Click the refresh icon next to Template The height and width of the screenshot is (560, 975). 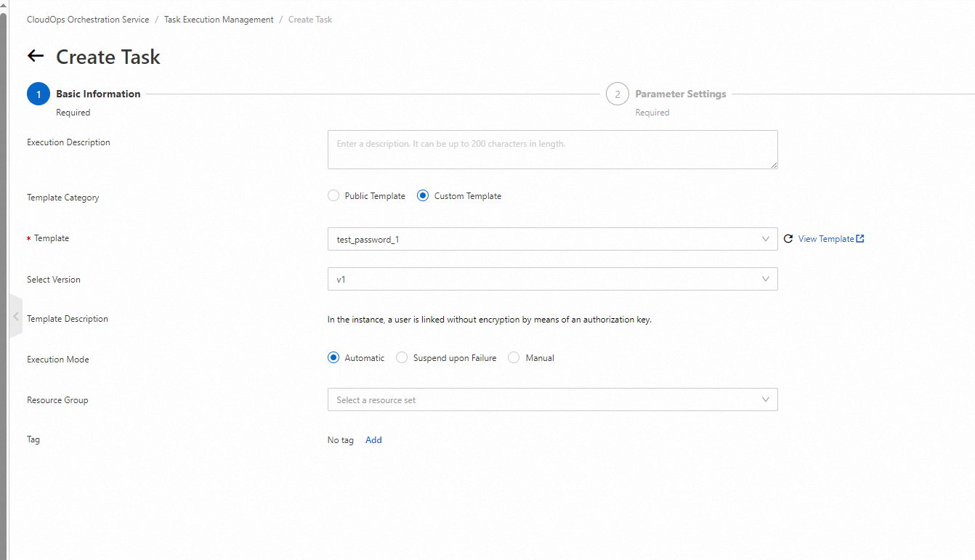[788, 239]
